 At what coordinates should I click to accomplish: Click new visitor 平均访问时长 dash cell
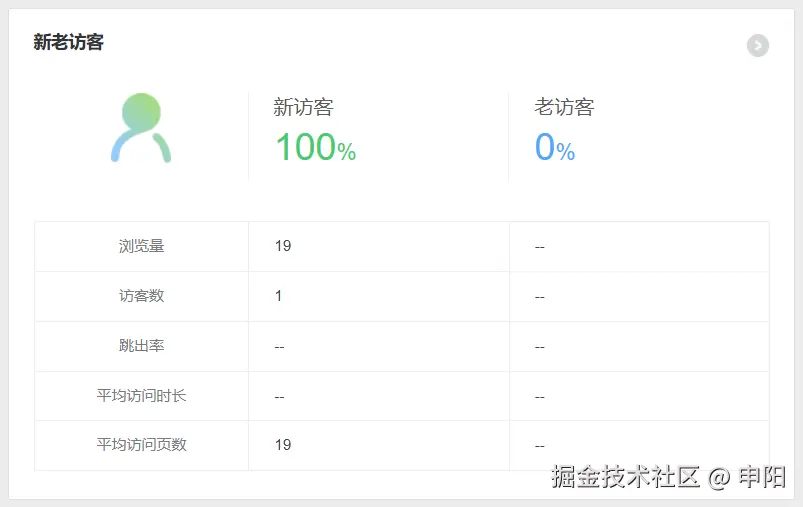[x=279, y=397]
